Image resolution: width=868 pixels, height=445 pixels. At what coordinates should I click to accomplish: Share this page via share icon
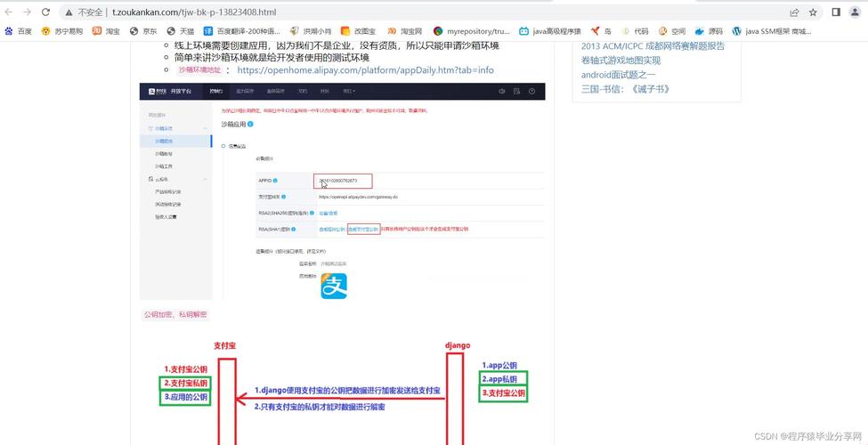794,12
